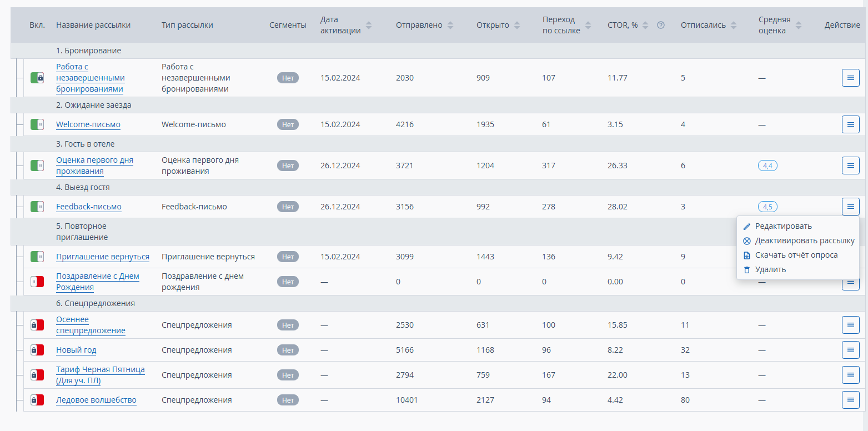This screenshot has width=868, height=431.
Task: Open action menu for Welcome-письмо row
Action: point(850,124)
